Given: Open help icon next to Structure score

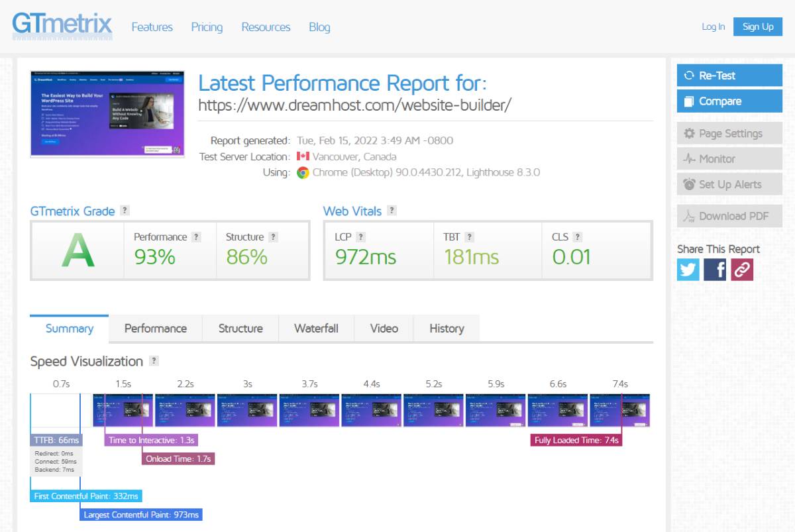Looking at the screenshot, I should tap(273, 237).
